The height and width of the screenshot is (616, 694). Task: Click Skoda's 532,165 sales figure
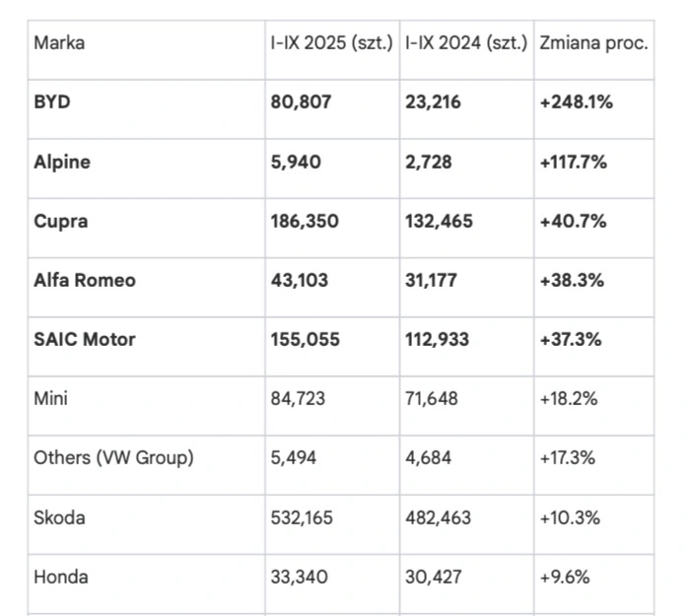tap(303, 516)
